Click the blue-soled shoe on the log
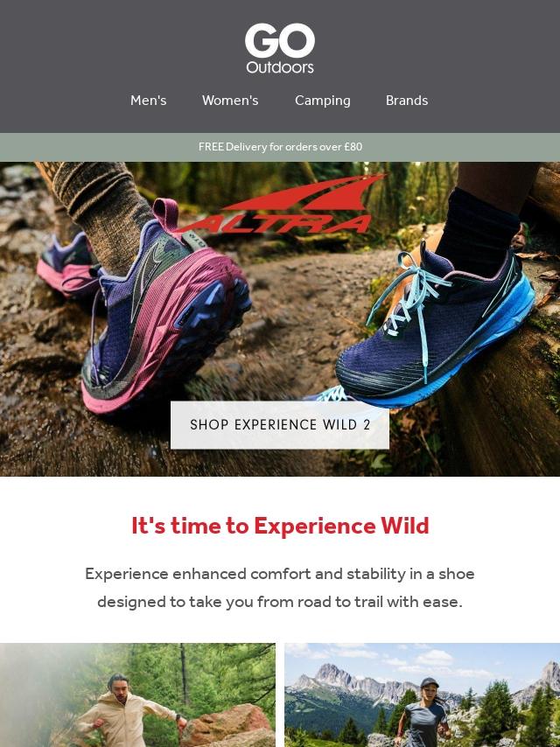 434,329
